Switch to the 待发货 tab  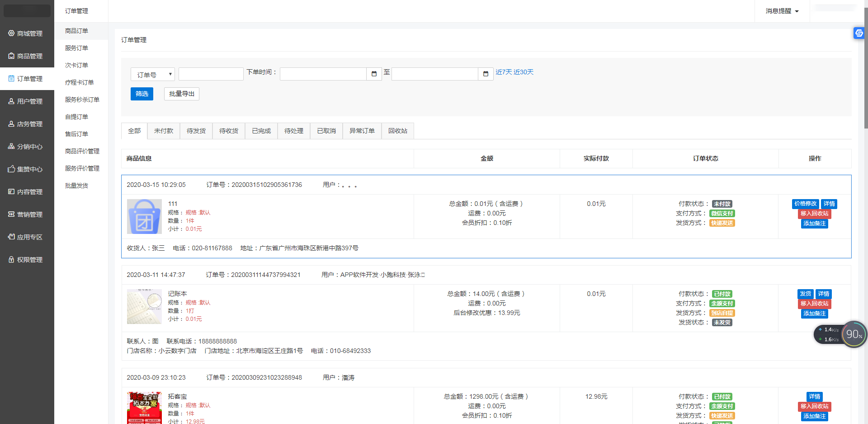(196, 131)
